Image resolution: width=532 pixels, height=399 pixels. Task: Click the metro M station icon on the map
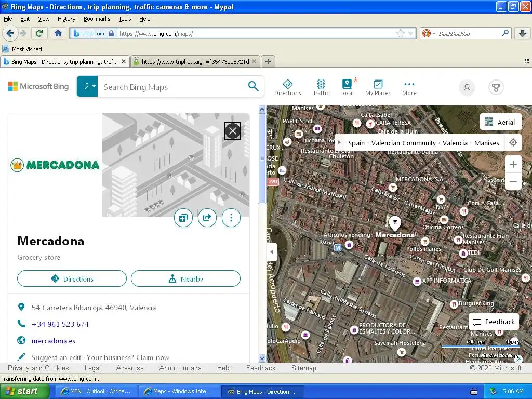337,248
